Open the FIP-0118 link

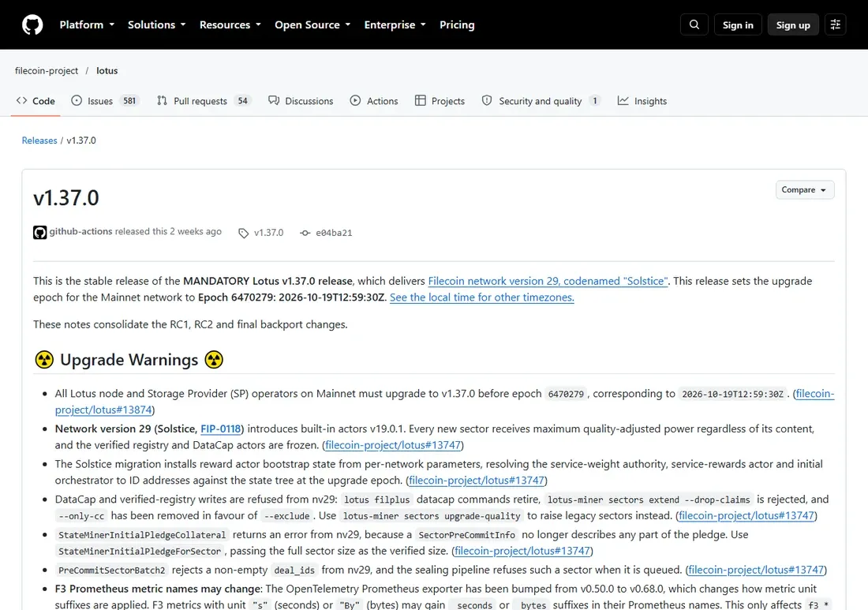[x=220, y=428]
